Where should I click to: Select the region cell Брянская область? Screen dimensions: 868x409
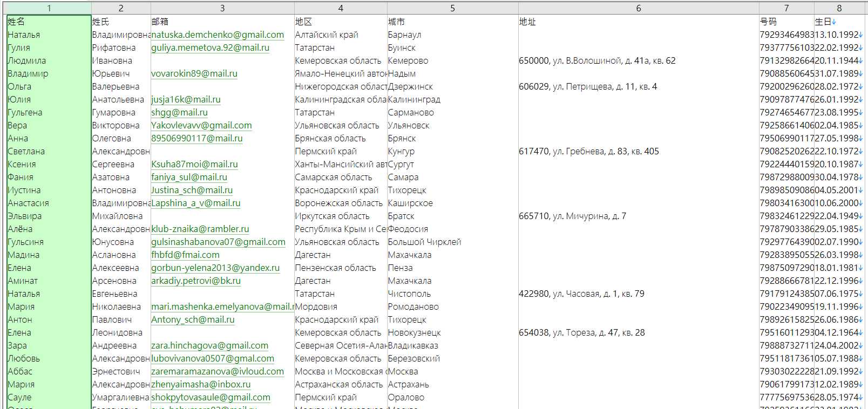[341, 138]
